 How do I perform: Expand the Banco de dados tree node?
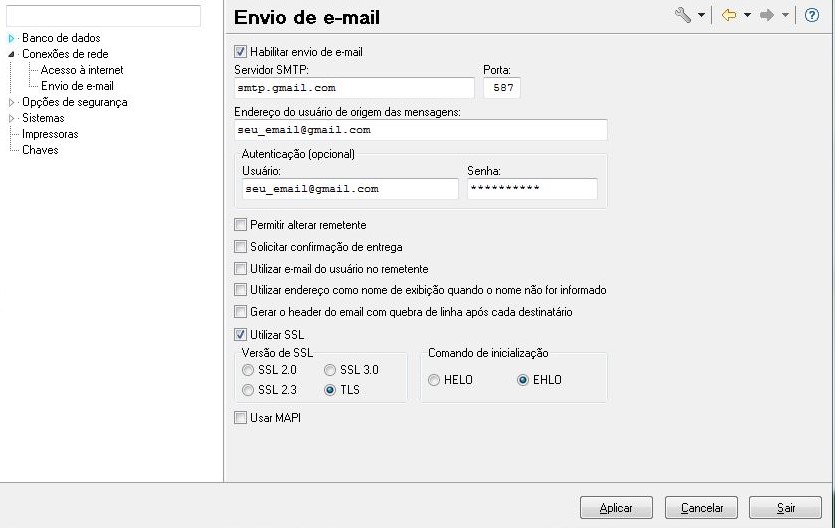tap(12, 38)
